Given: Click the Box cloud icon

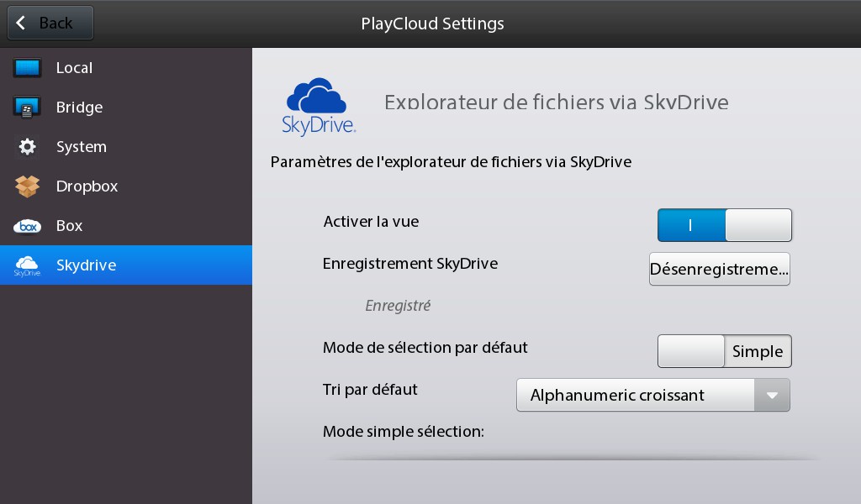Looking at the screenshot, I should coord(27,226).
